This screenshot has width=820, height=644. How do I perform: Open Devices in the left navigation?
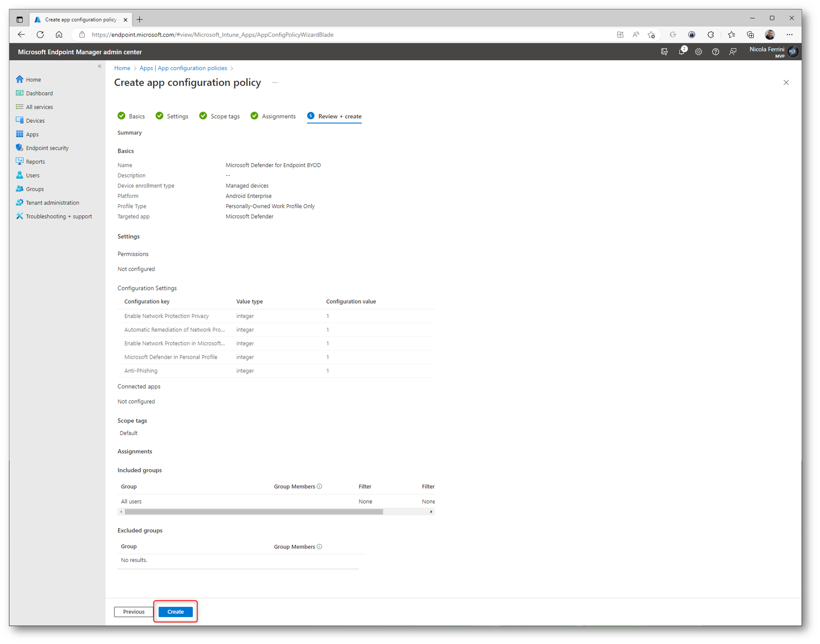35,120
